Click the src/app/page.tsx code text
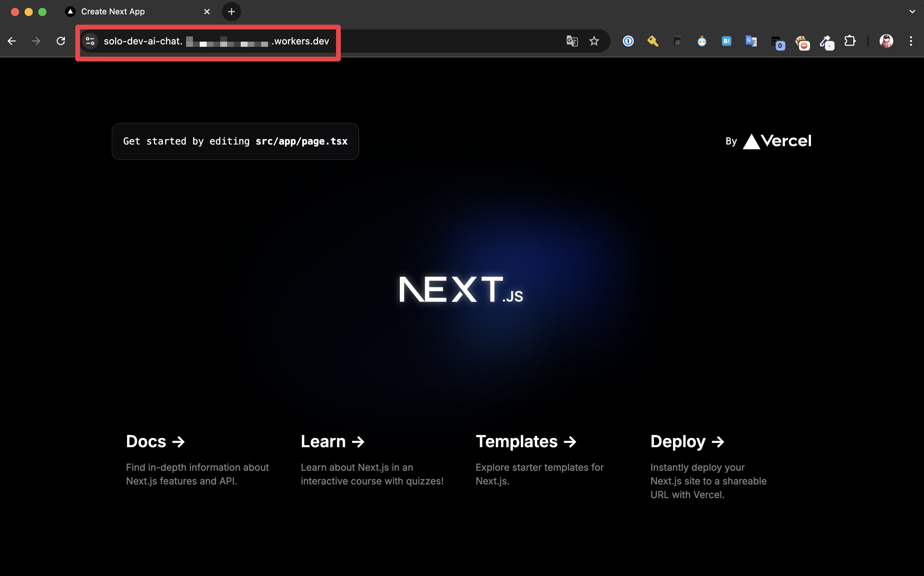The height and width of the screenshot is (576, 924). click(x=302, y=141)
